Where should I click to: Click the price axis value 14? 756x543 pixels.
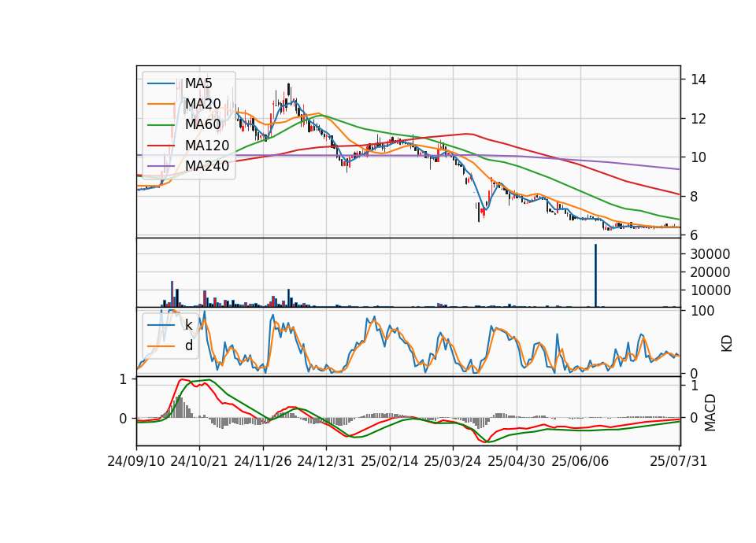[x=699, y=79]
